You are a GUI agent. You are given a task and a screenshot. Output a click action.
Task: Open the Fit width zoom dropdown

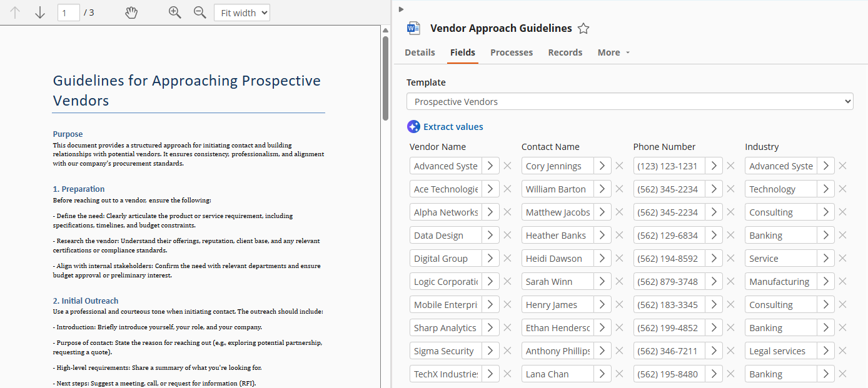click(241, 12)
